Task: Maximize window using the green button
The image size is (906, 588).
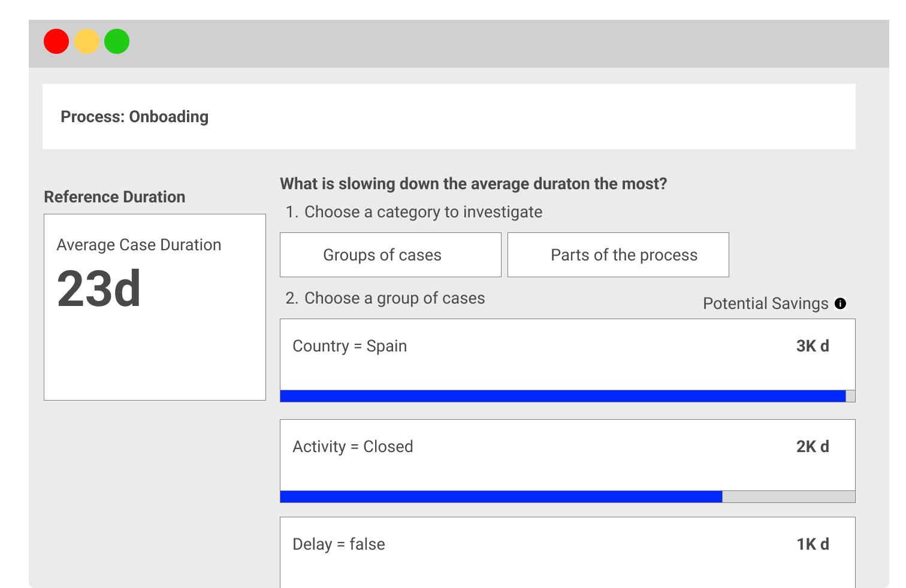Action: (x=117, y=41)
